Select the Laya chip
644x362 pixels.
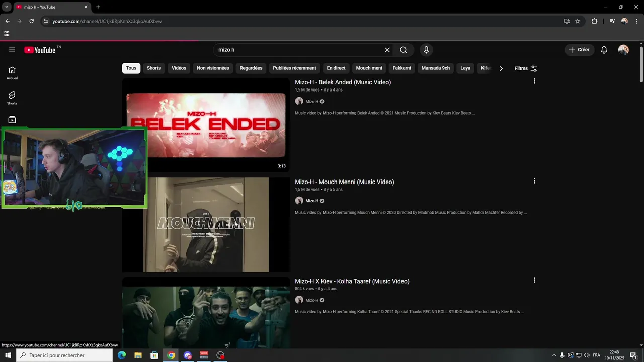click(465, 68)
